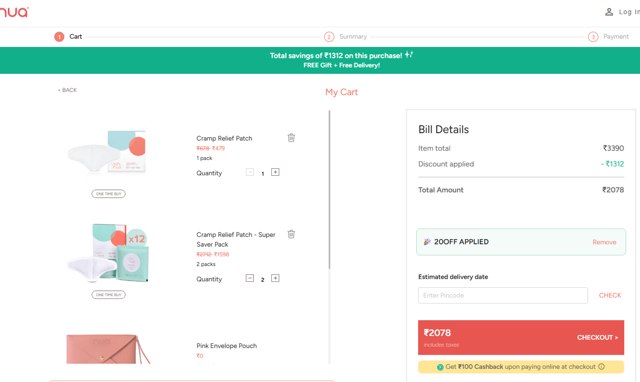Click Cramp Relief Patch product name
640x382 pixels.
pos(224,138)
